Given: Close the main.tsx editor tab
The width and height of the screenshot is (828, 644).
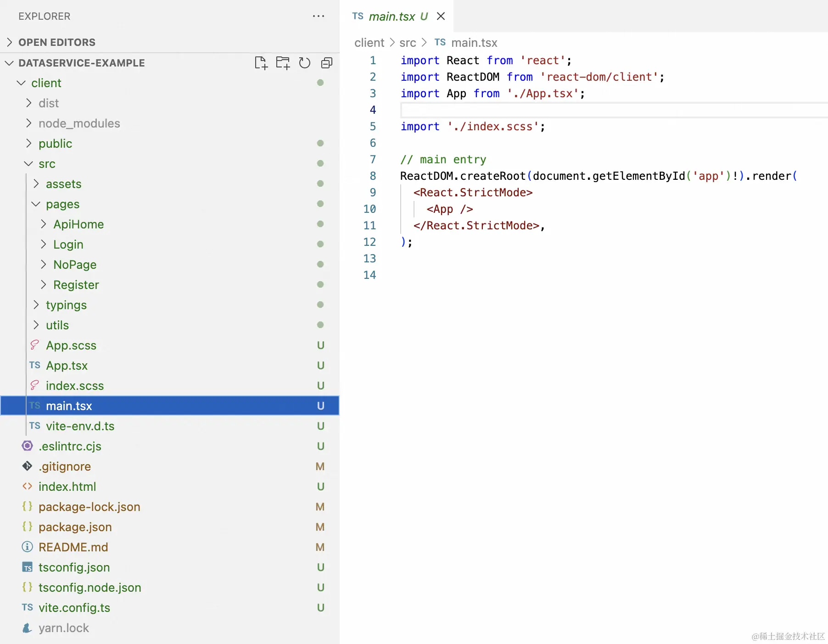Looking at the screenshot, I should [441, 16].
